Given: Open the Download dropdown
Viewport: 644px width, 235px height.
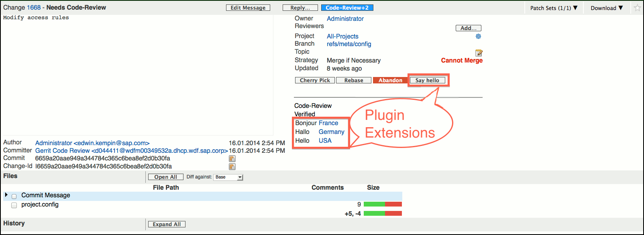Looking at the screenshot, I should click(x=606, y=8).
